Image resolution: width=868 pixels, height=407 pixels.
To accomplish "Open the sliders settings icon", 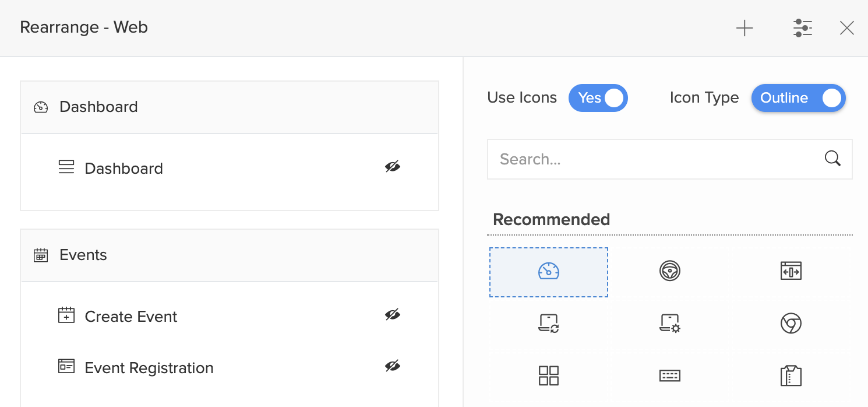I will (803, 28).
